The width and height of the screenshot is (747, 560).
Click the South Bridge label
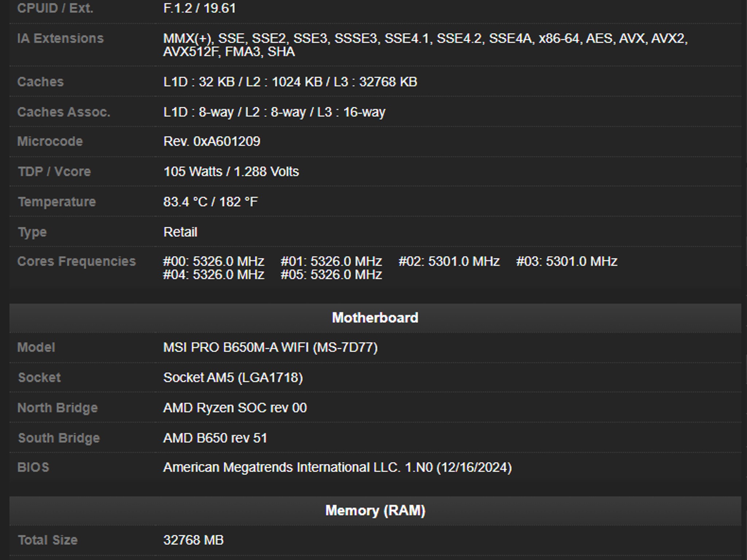[x=59, y=438]
